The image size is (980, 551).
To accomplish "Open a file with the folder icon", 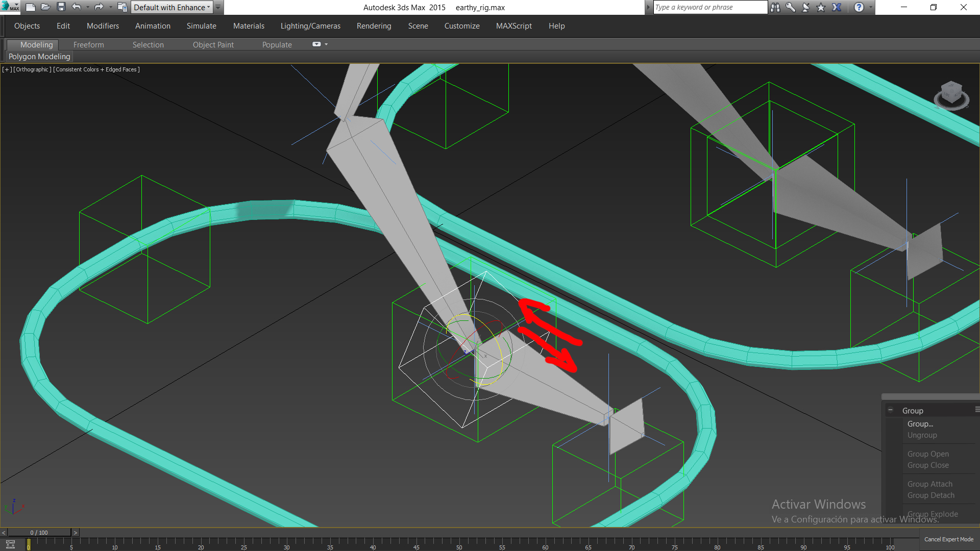I will (x=45, y=7).
